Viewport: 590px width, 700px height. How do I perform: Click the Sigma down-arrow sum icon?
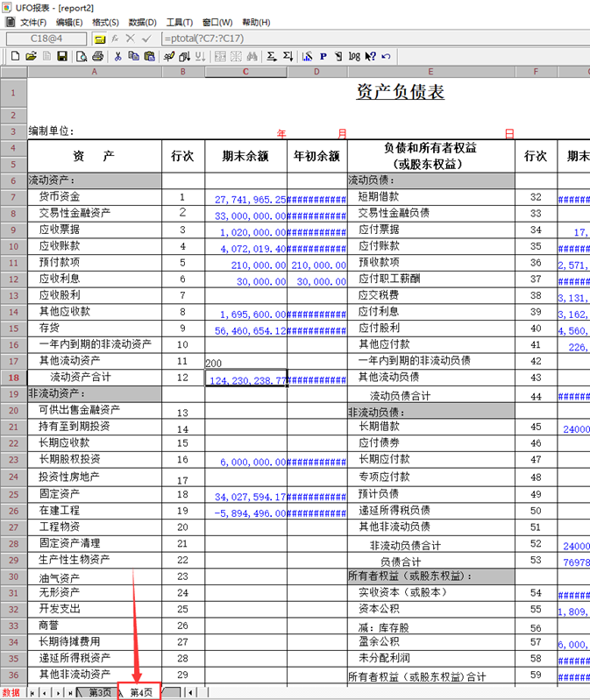pyautogui.click(x=288, y=56)
